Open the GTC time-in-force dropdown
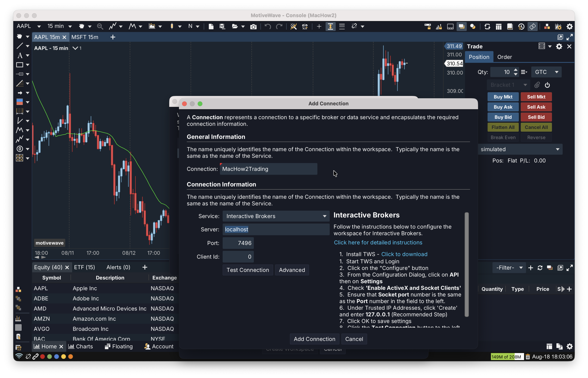The width and height of the screenshot is (588, 378). click(546, 72)
